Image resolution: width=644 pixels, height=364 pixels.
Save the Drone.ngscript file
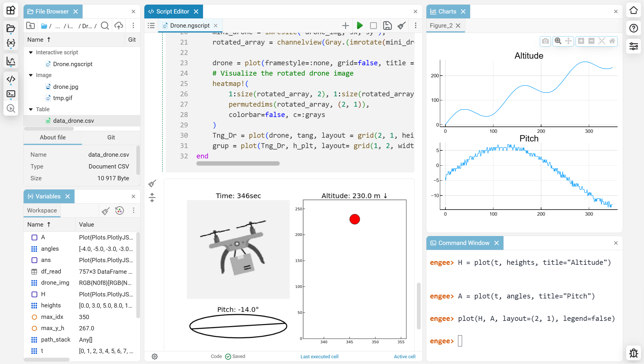pyautogui.click(x=387, y=26)
